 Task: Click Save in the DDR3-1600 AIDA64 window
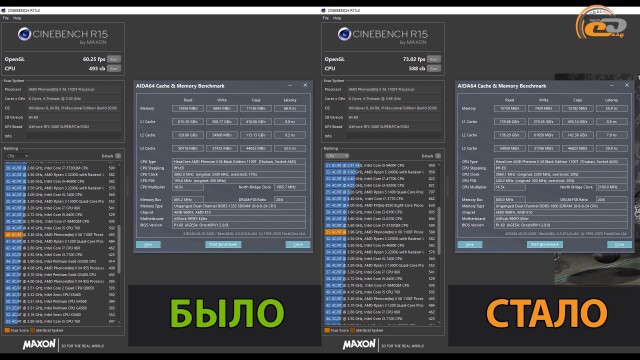point(470,244)
